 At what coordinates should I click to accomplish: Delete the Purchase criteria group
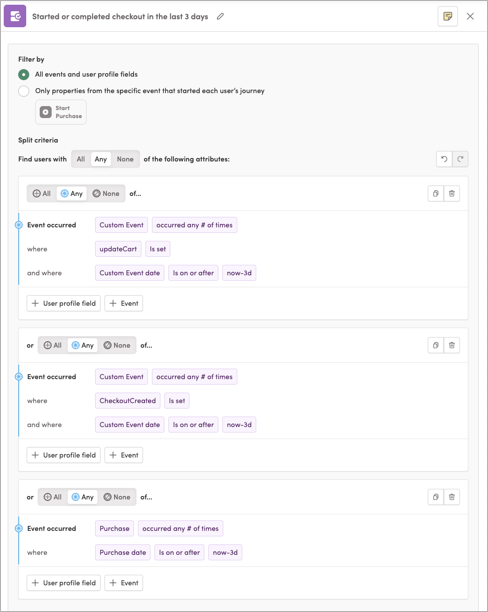pyautogui.click(x=452, y=497)
